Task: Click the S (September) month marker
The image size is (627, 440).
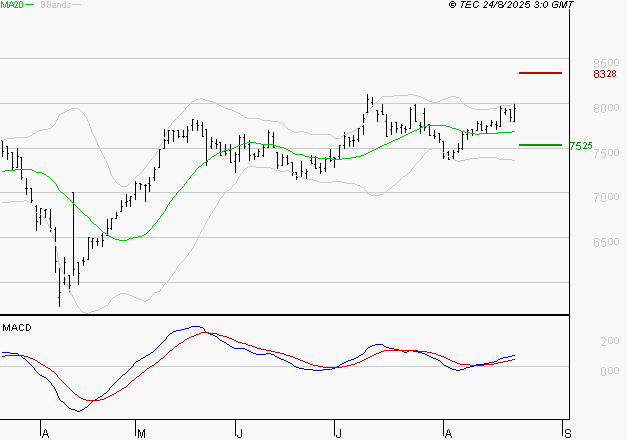Action: [x=568, y=433]
